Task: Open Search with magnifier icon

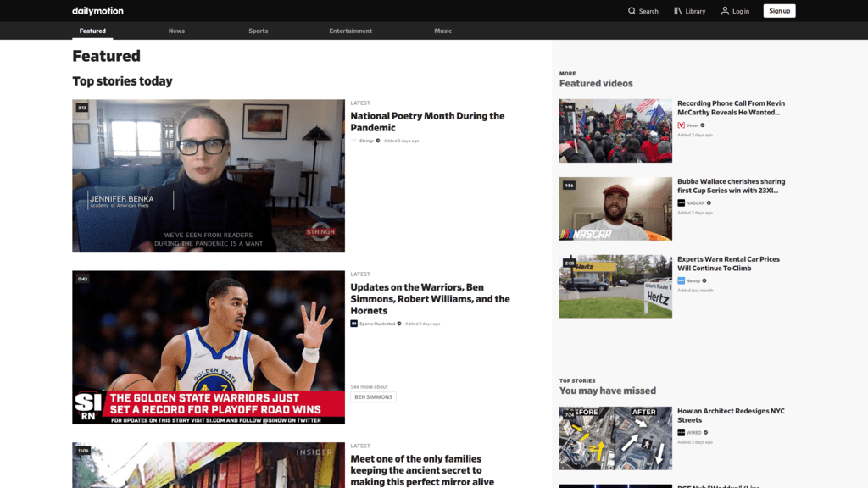Action: pyautogui.click(x=643, y=11)
